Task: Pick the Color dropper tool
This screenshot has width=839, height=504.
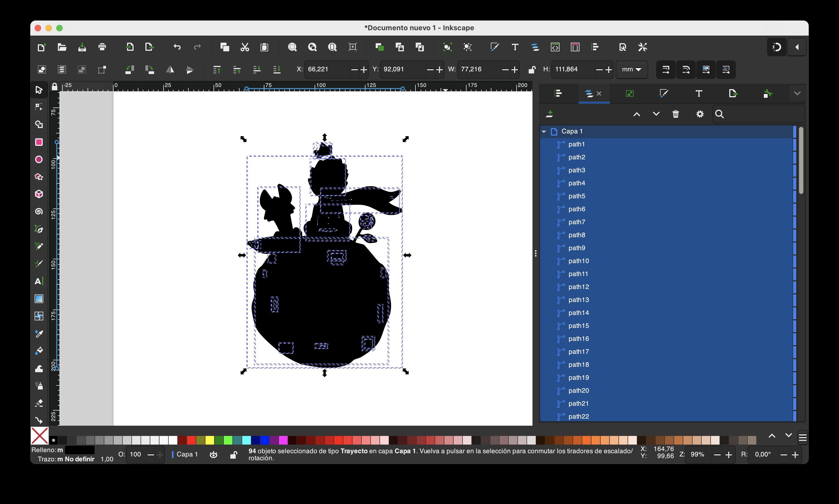Action: coord(39,334)
